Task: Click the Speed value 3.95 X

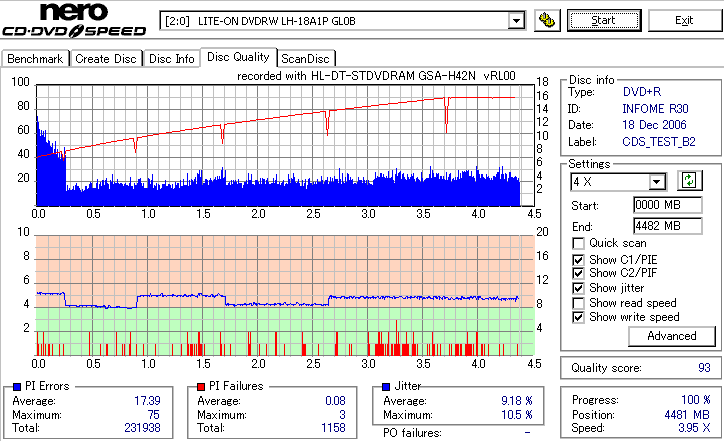Action: click(x=694, y=428)
